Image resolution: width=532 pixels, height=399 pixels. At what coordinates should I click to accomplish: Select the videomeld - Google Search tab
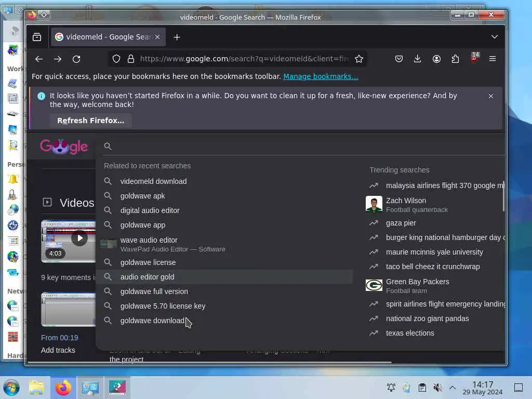pos(108,37)
